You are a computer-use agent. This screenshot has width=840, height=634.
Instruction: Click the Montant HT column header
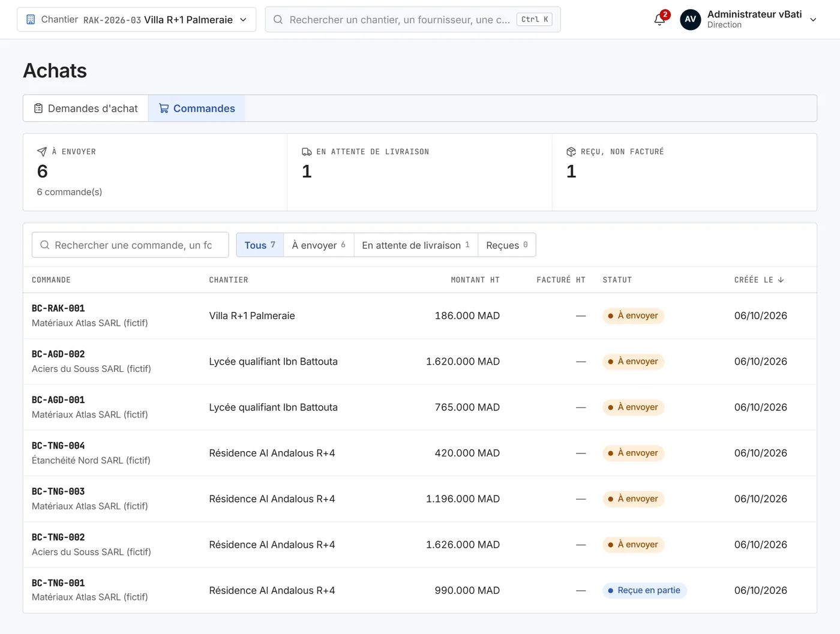(x=475, y=280)
